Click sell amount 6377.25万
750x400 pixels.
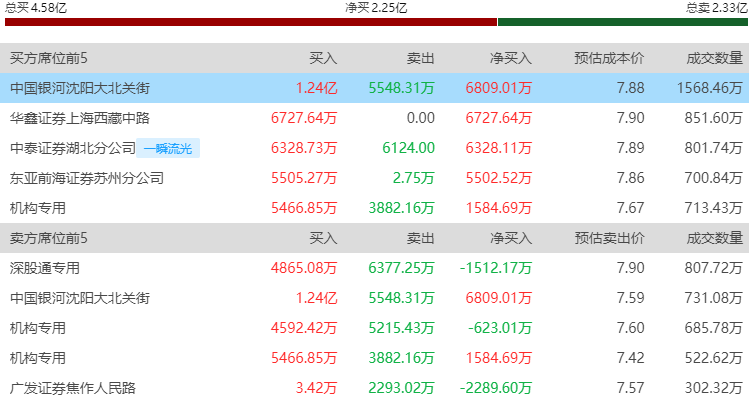pos(401,268)
